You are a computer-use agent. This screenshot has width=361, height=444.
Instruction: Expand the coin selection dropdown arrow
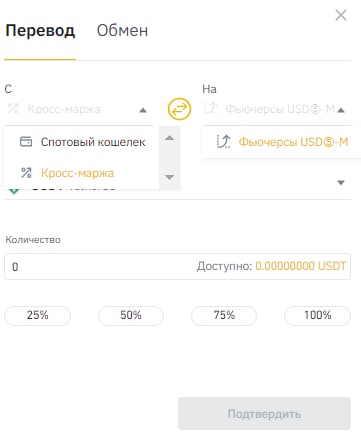coord(341,183)
